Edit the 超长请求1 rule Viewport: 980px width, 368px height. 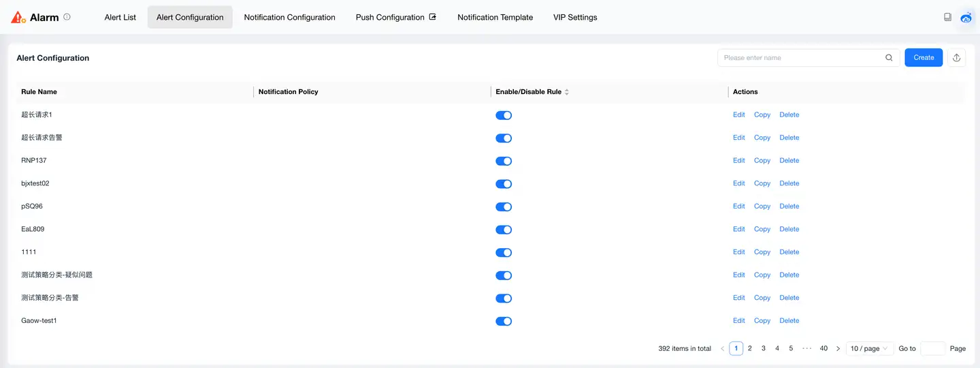[739, 115]
